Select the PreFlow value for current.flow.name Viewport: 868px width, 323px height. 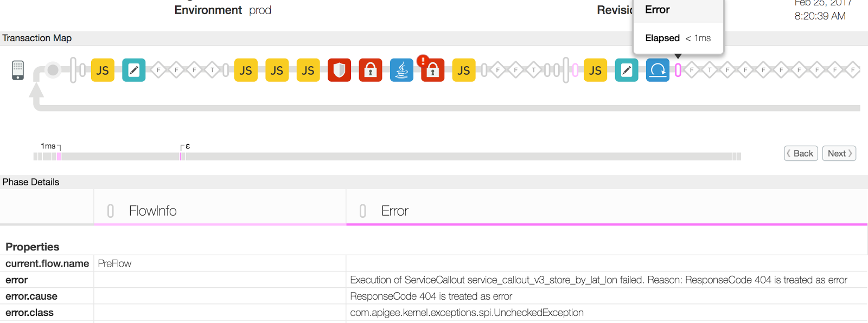[114, 263]
